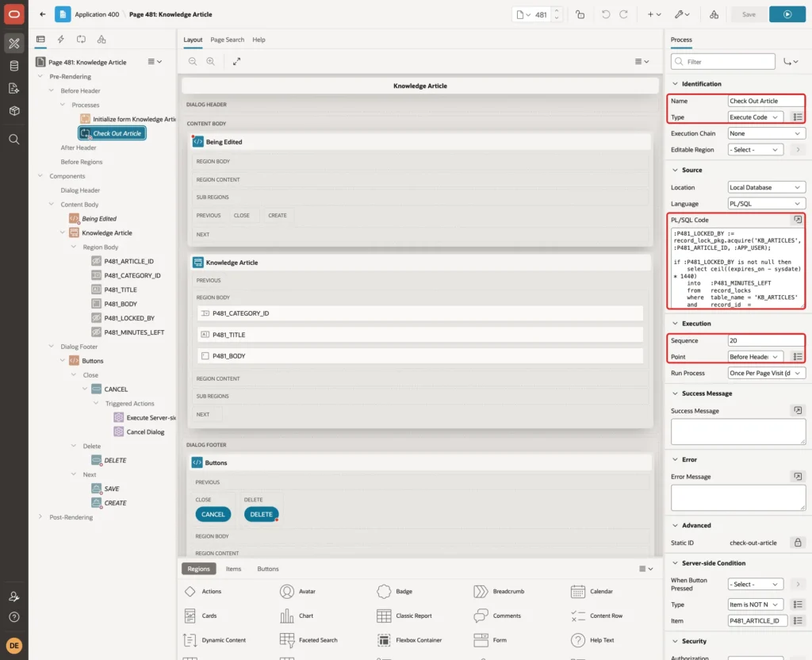Run the page with play button

787,14
